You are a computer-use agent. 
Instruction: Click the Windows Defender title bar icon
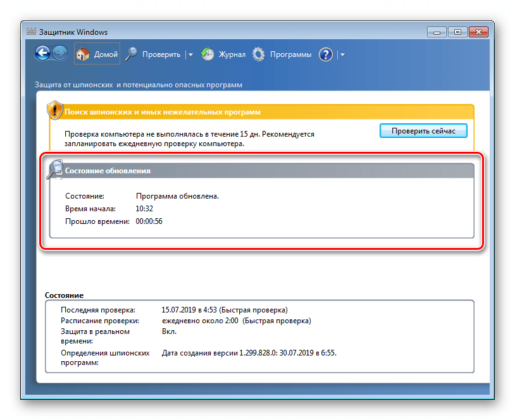(x=31, y=32)
